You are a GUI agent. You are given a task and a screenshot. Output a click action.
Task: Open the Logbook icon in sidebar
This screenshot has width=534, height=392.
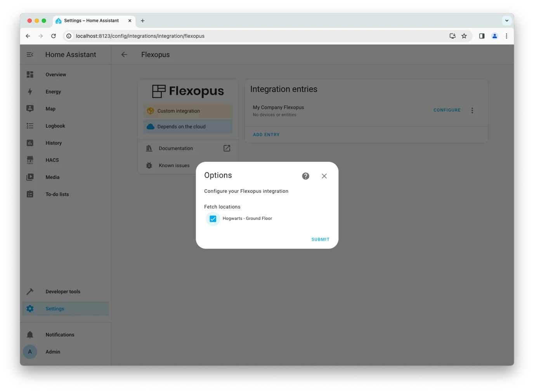(30, 126)
